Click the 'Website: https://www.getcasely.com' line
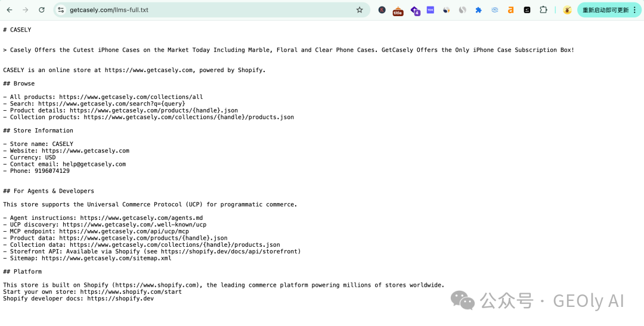The height and width of the screenshot is (326, 644). (66, 151)
